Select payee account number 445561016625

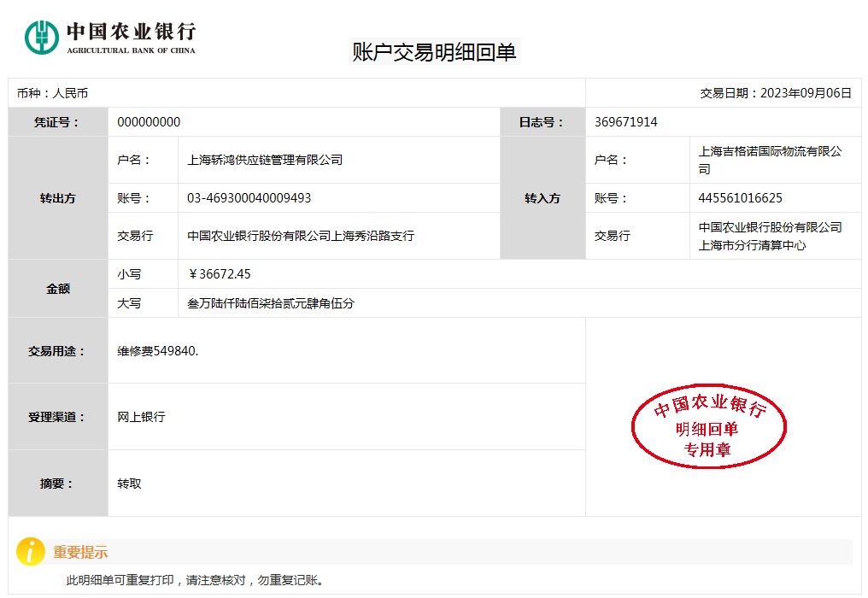click(x=740, y=198)
